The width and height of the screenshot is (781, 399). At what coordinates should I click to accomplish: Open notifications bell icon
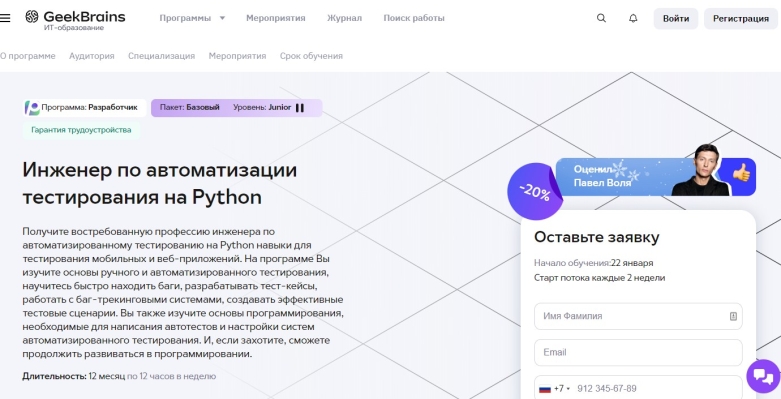click(x=633, y=18)
